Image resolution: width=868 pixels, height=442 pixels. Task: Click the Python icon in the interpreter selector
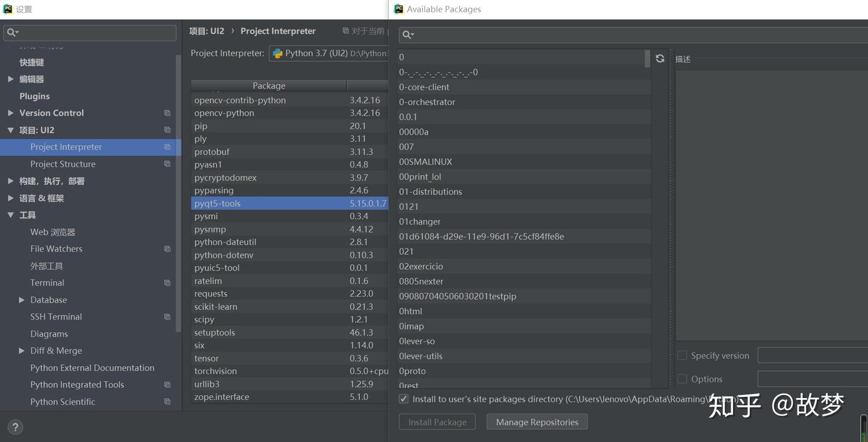(x=277, y=53)
